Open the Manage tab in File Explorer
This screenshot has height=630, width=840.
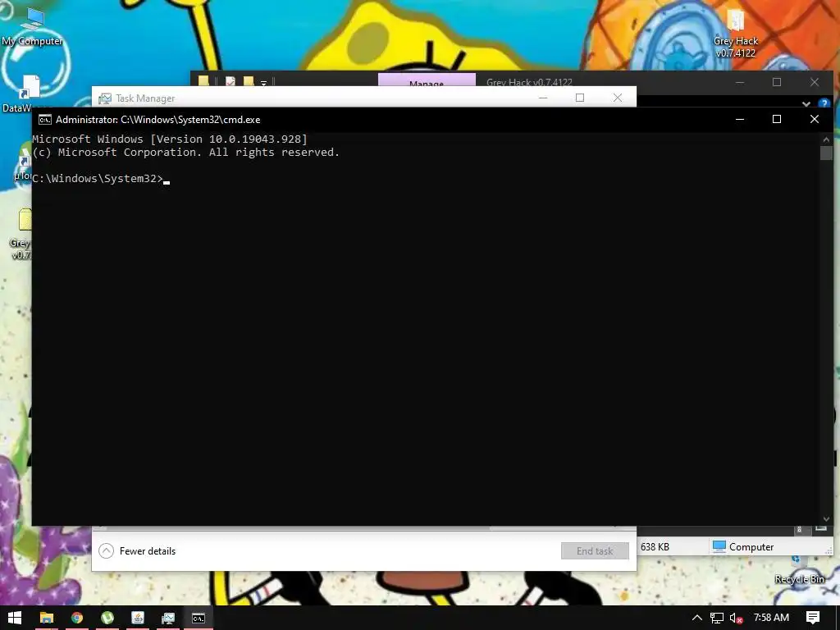pos(427,80)
